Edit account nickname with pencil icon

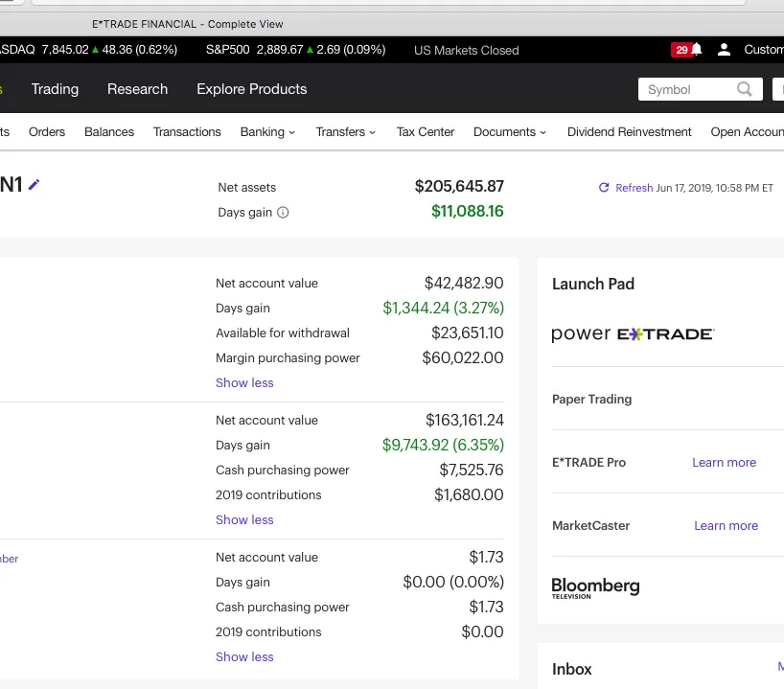[34, 185]
